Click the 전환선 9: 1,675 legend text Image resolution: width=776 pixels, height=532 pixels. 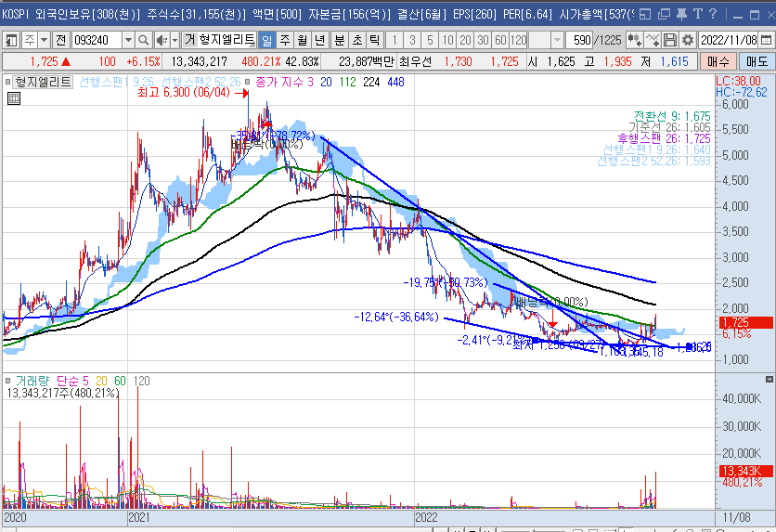tap(672, 116)
